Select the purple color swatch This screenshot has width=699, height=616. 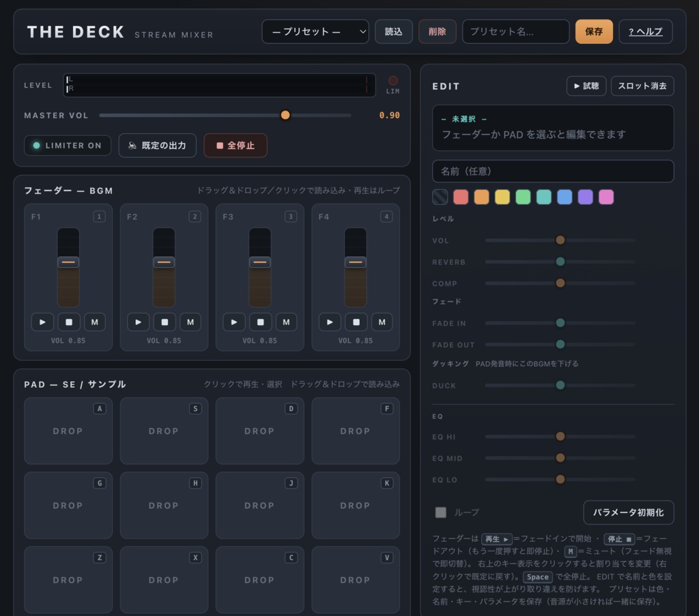click(x=585, y=197)
